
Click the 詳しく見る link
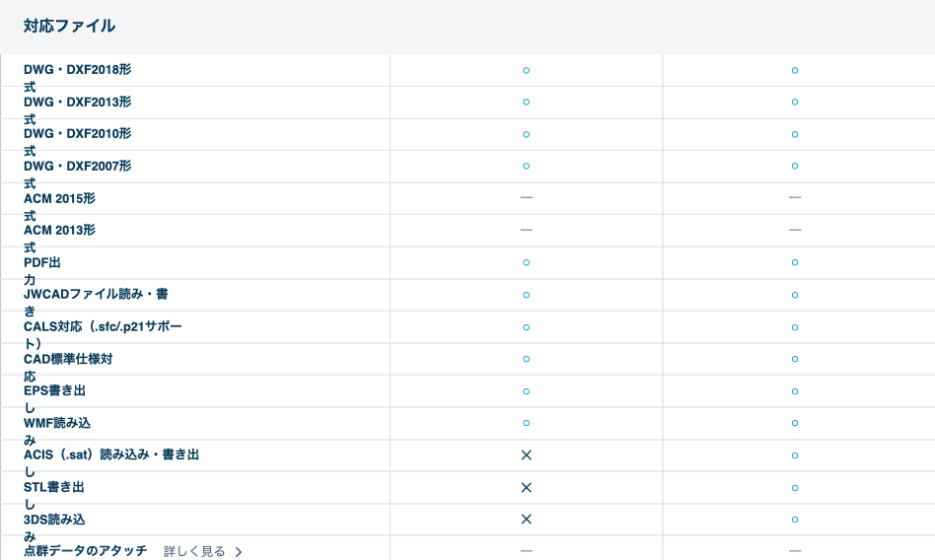(x=194, y=551)
